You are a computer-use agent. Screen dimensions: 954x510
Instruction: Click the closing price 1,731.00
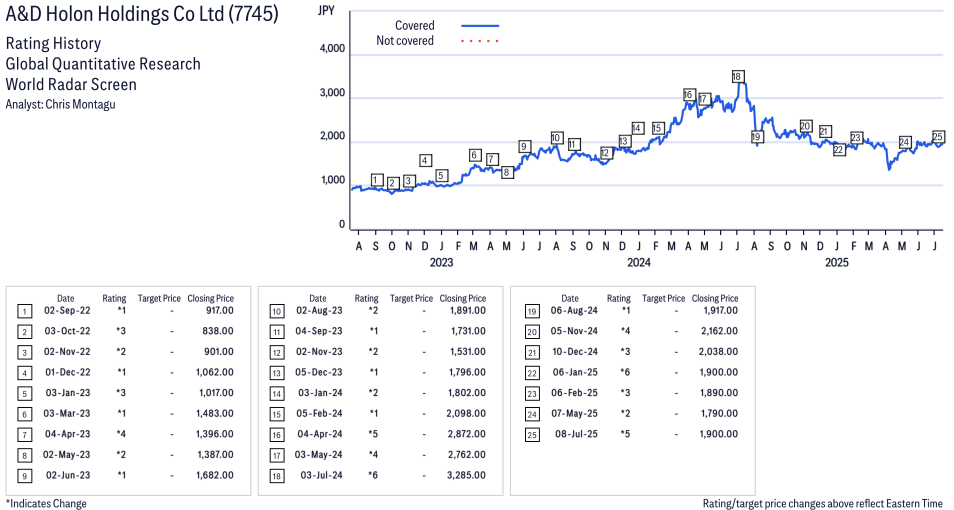467,331
